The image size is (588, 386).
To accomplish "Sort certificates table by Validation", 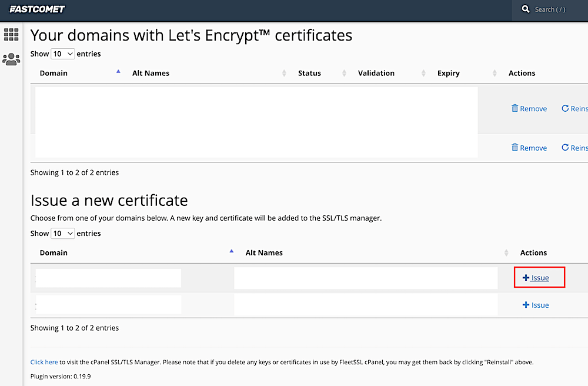I will point(376,73).
